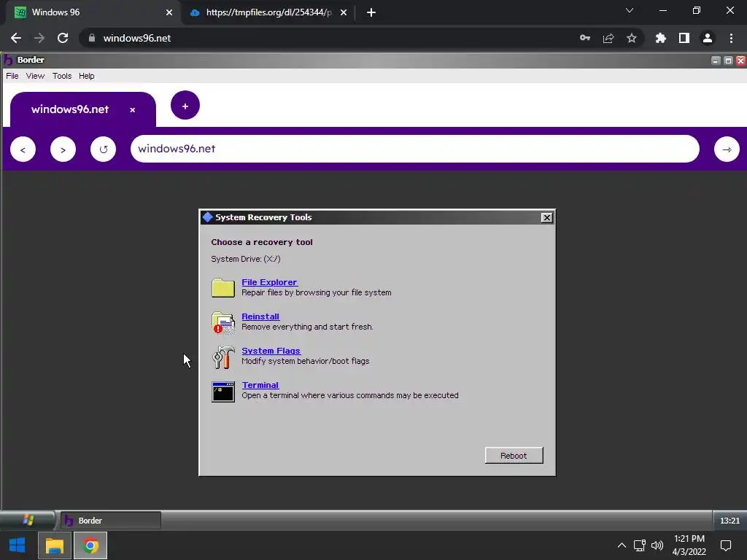Screen dimensions: 747x560
Task: Close the Windows 96 Chrome tab
Action: click(x=169, y=12)
